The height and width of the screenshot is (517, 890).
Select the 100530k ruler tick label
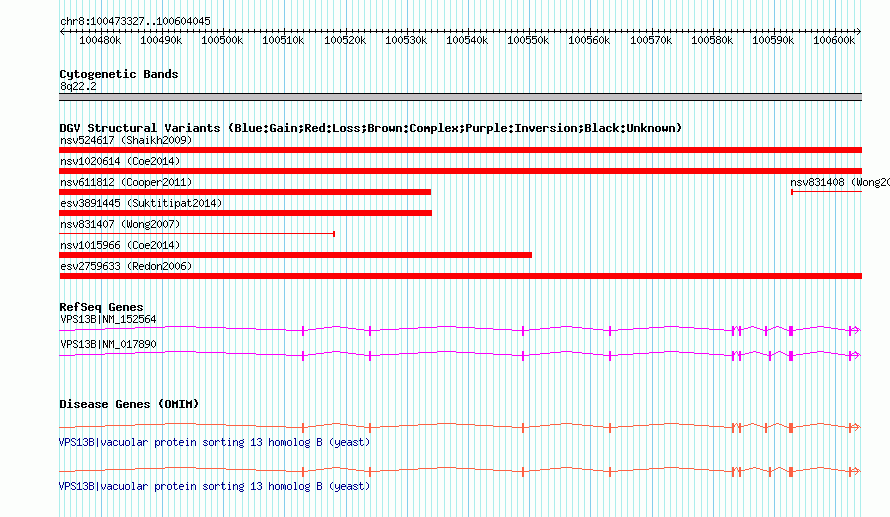coord(406,40)
